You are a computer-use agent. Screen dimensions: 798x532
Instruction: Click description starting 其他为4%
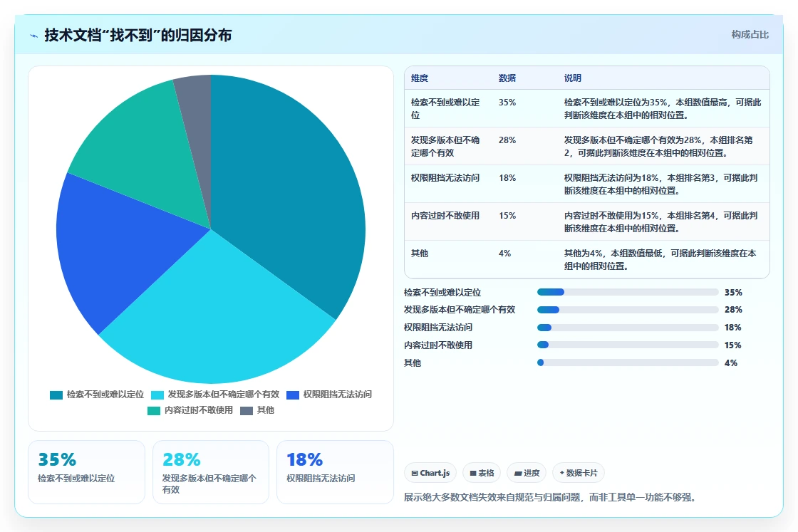tap(660, 259)
